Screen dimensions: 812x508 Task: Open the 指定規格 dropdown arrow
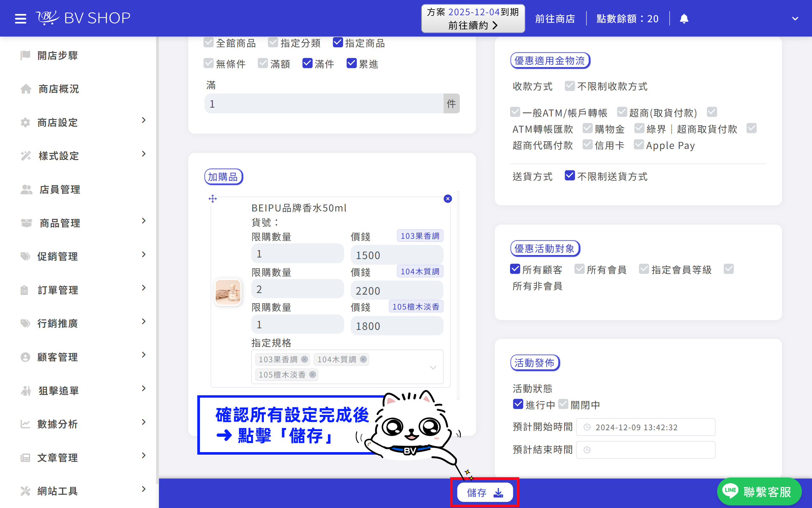click(x=433, y=367)
